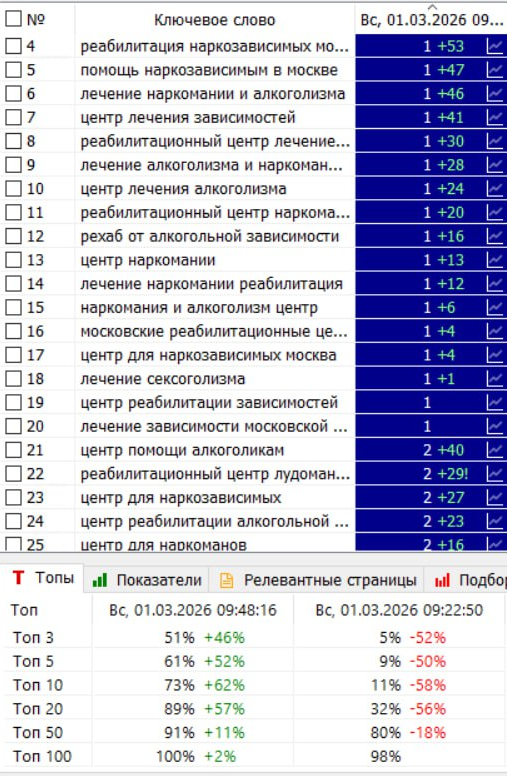
Task: Open chart icon in row 11
Action: point(495,212)
